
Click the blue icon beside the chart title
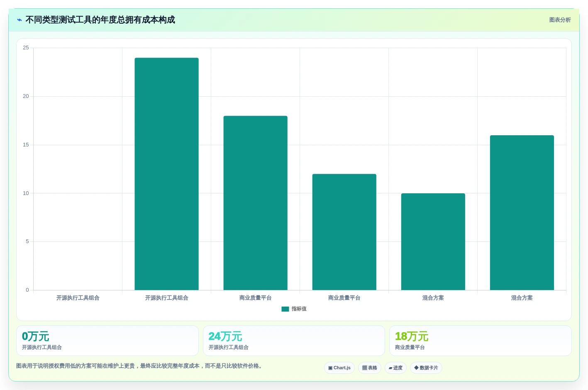click(x=20, y=20)
